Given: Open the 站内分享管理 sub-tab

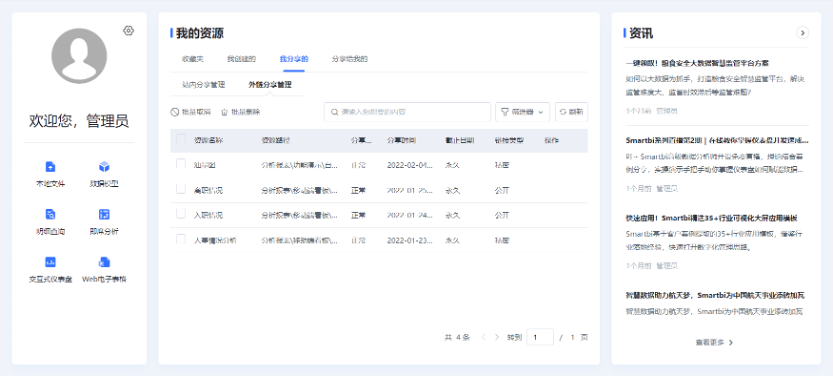Looking at the screenshot, I should tap(204, 85).
